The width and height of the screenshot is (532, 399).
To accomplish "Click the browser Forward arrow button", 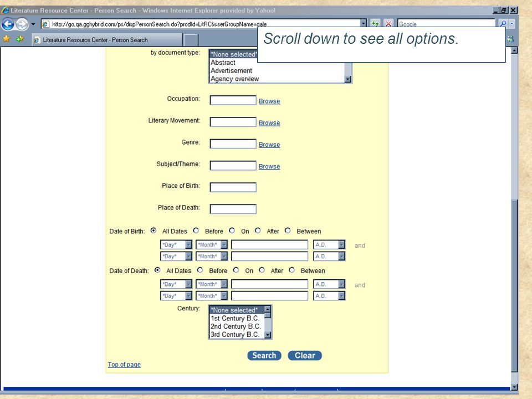I will tap(22, 24).
